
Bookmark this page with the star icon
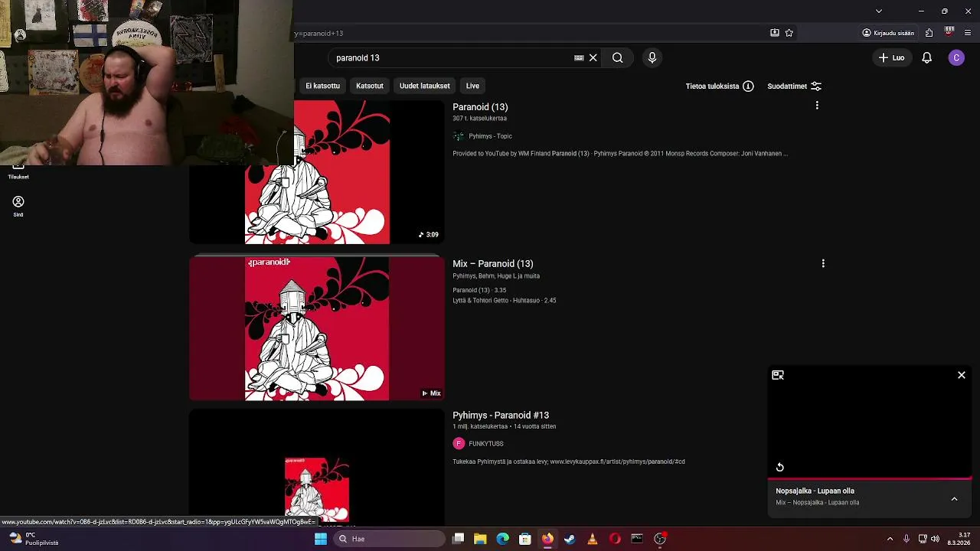tap(789, 33)
